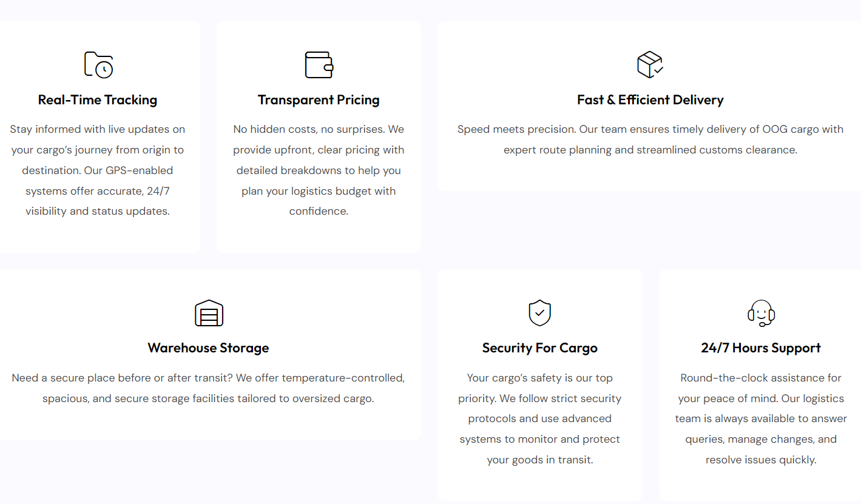Click the Security For Cargo shield icon
The image size is (861, 504).
(x=539, y=313)
